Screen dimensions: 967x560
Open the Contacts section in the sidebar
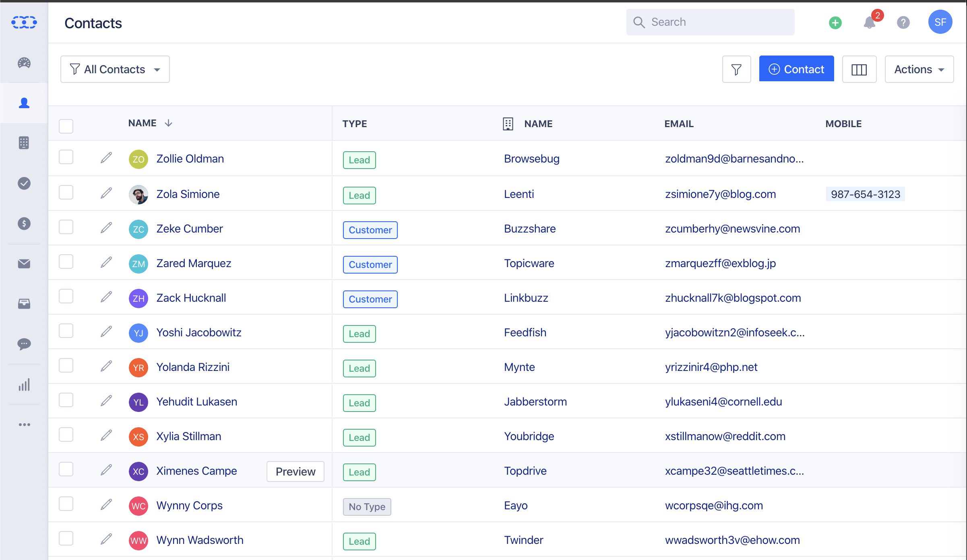(24, 103)
